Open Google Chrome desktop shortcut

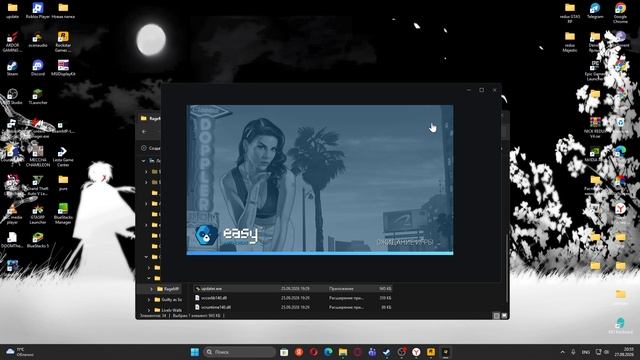620,12
